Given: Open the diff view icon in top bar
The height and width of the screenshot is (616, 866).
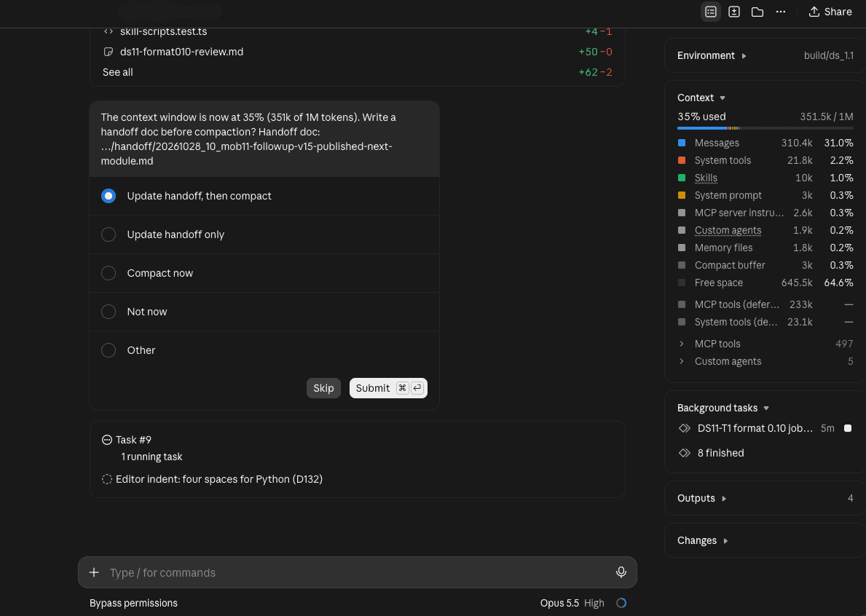Looking at the screenshot, I should click(734, 12).
